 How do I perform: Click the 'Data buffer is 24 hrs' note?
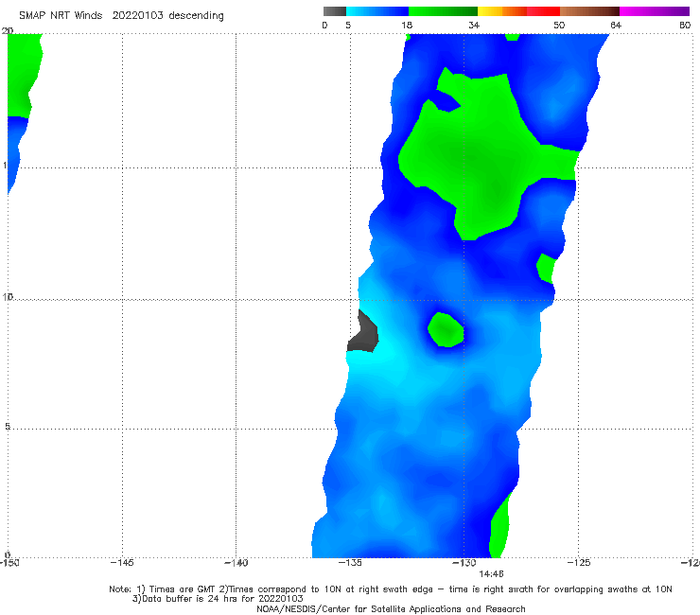click(218, 599)
